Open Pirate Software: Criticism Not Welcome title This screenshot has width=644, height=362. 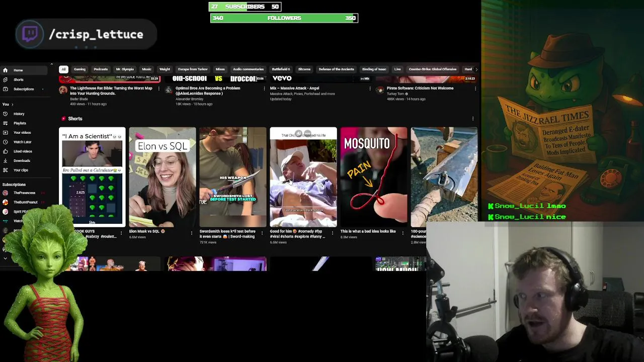point(420,88)
